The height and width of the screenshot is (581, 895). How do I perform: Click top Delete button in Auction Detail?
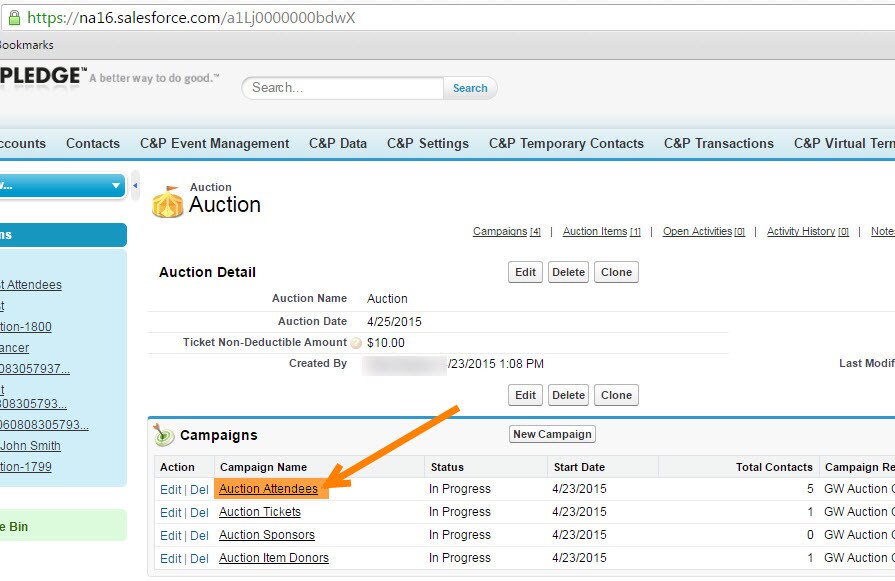(569, 272)
